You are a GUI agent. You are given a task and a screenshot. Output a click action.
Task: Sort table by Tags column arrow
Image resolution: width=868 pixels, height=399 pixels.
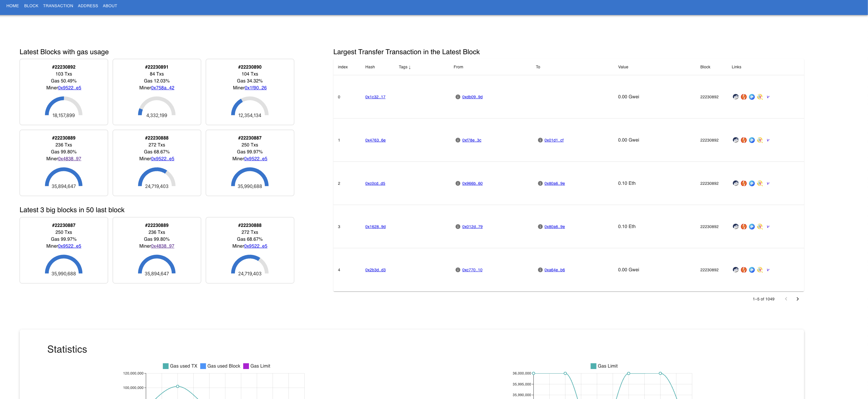[x=410, y=67]
